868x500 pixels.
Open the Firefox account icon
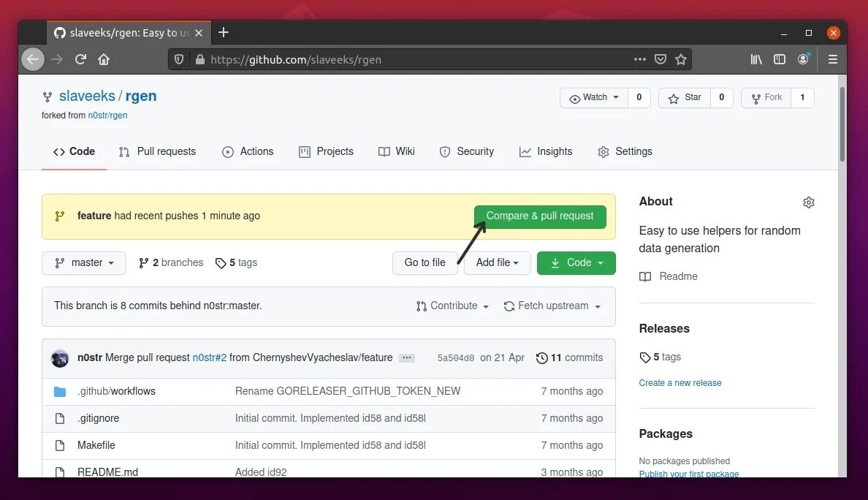(x=803, y=58)
